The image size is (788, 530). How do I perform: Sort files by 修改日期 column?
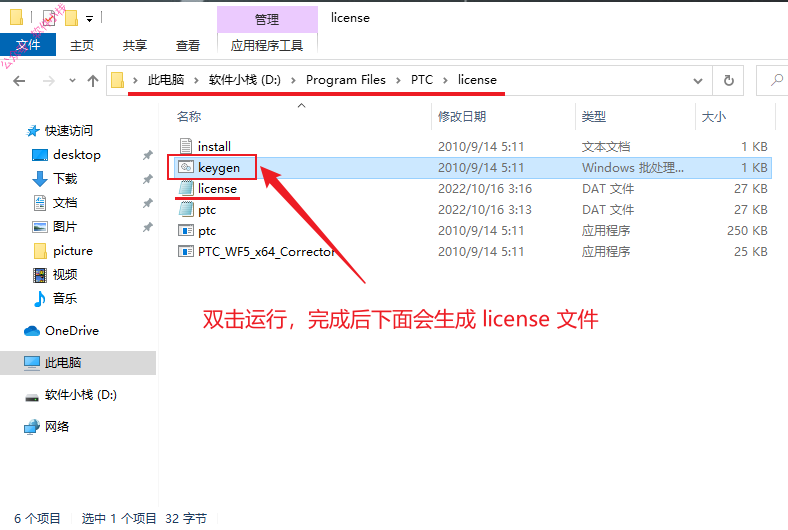(x=462, y=117)
